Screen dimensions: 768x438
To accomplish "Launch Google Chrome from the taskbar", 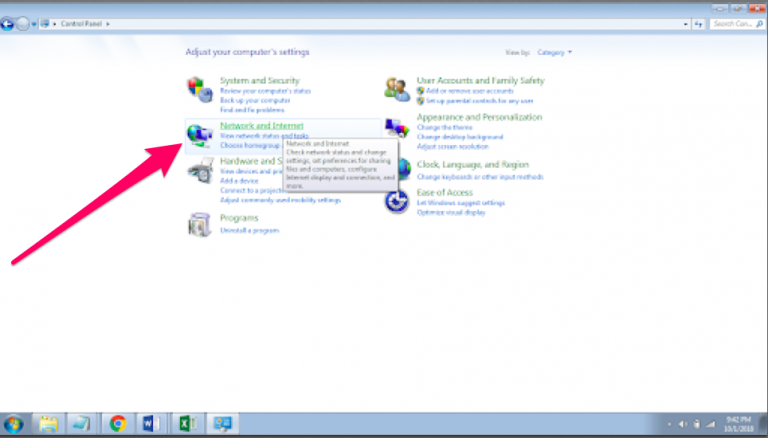I will click(x=118, y=423).
